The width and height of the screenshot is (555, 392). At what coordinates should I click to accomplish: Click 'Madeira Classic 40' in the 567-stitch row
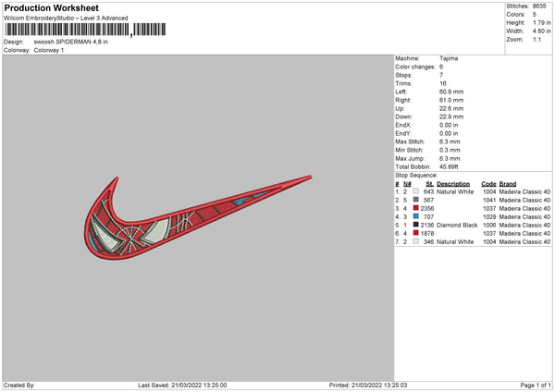[524, 201]
